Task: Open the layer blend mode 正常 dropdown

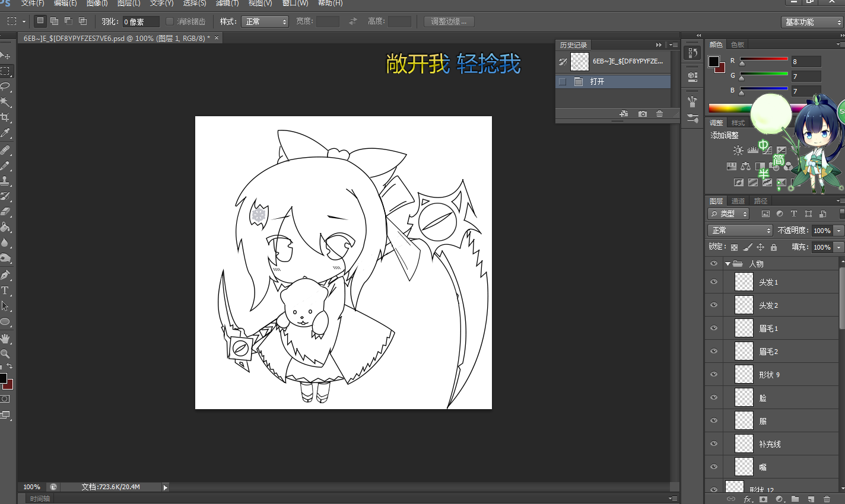Action: (x=740, y=230)
